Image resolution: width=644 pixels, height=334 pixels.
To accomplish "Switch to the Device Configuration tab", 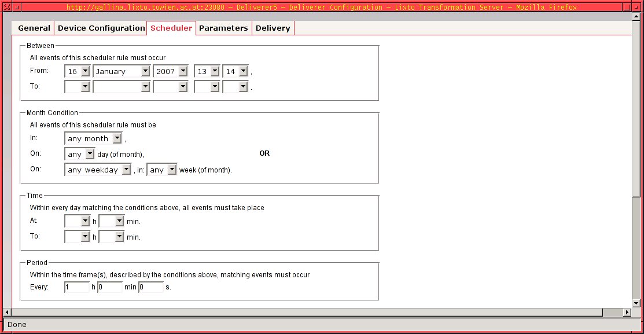I will point(101,28).
